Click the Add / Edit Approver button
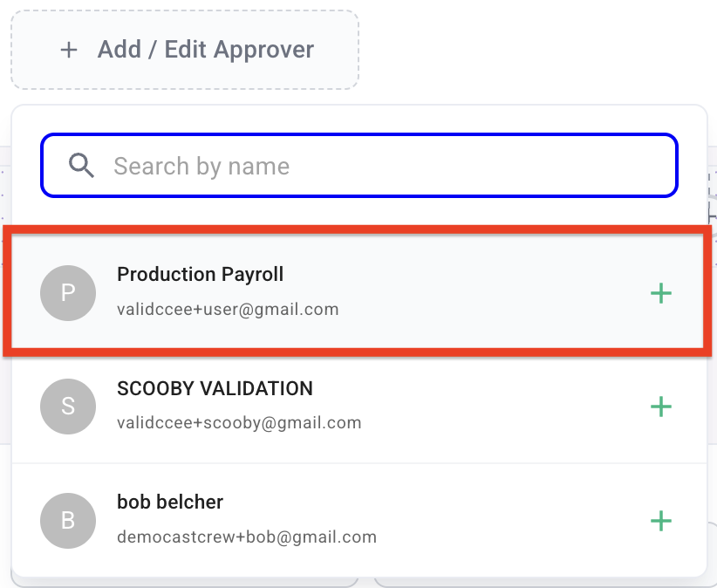Viewport: 717px width, 588px height. click(185, 50)
